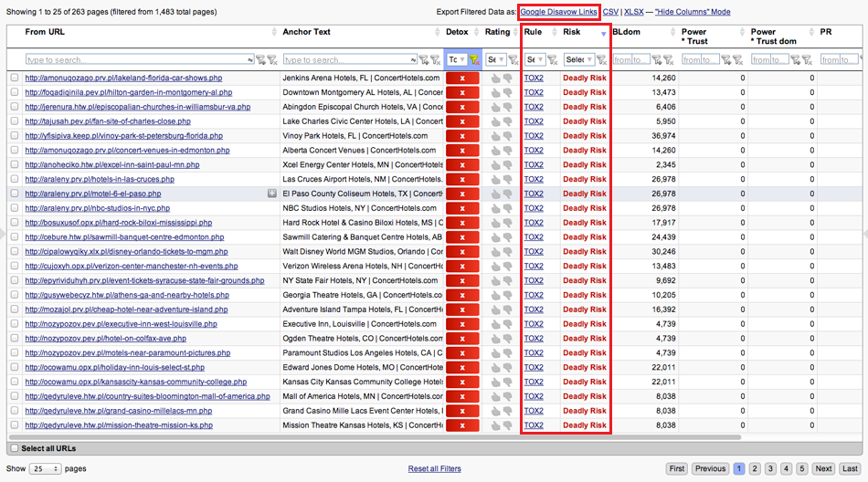Go to the Next page
Viewport: 868px width, 482px height.
(823, 468)
